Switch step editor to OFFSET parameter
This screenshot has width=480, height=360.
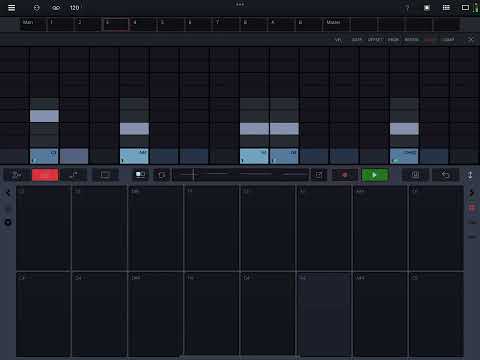coord(375,40)
